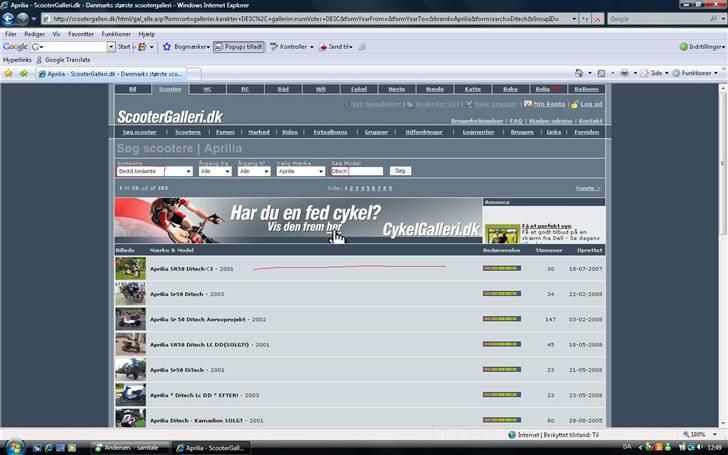The image size is (728, 455).
Task: Click the Windows Start orb
Action: point(12,446)
